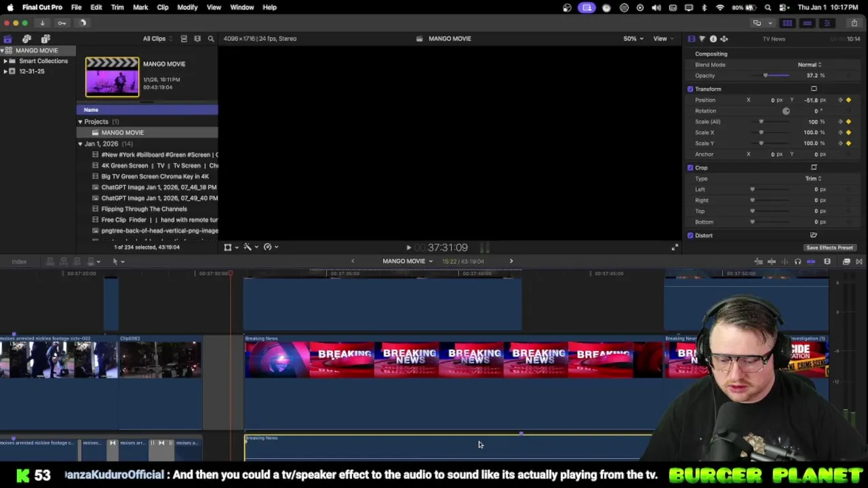
Task: Show the Info Inspector icon
Action: [713, 39]
